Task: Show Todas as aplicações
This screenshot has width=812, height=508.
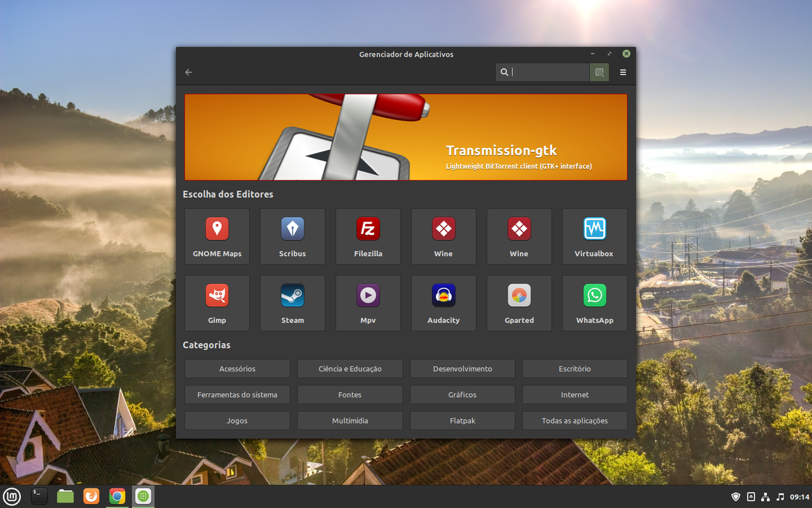Action: [x=575, y=421]
